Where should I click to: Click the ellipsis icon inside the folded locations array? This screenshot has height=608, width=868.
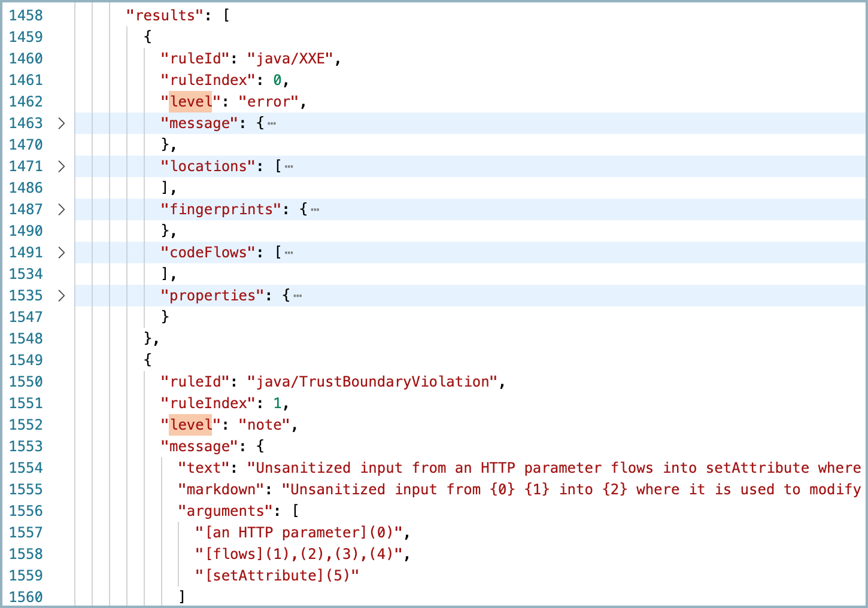289,166
